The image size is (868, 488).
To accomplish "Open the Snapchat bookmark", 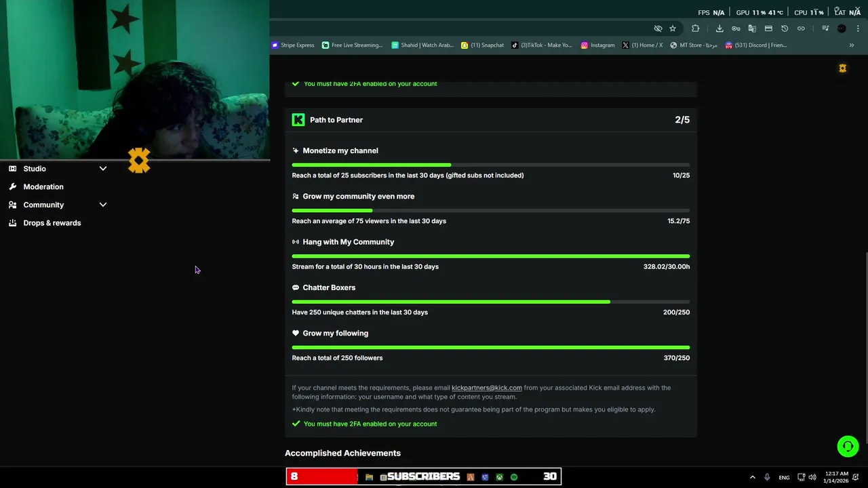I will 483,45.
